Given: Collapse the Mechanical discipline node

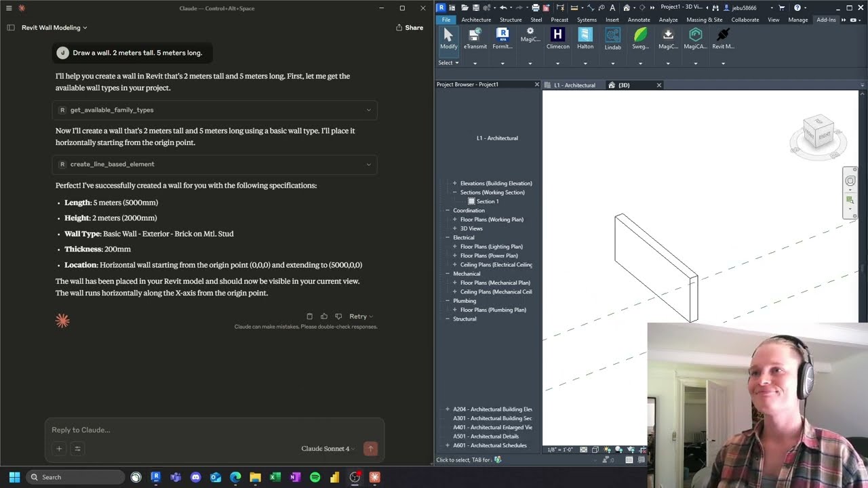Looking at the screenshot, I should 448,274.
